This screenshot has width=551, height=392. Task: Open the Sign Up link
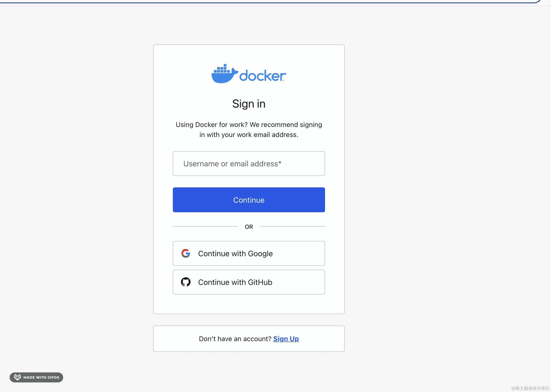tap(286, 339)
